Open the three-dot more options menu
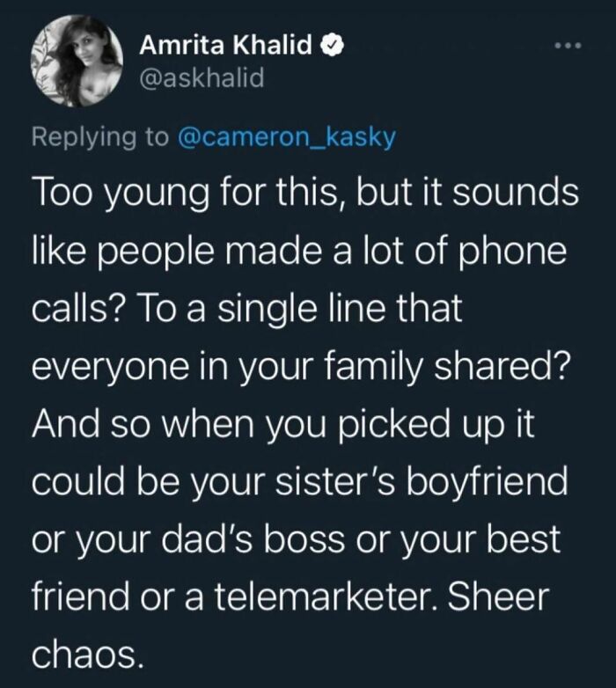616x688 pixels. click(568, 46)
